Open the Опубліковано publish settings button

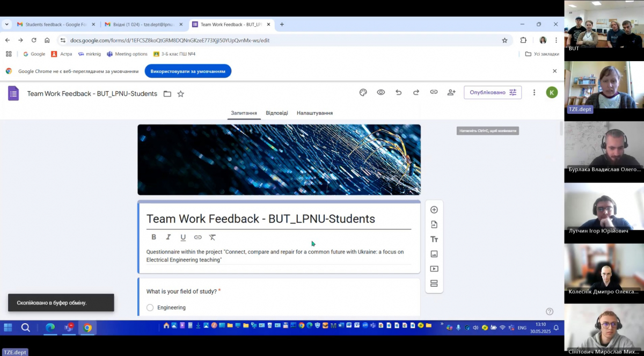[x=492, y=92]
